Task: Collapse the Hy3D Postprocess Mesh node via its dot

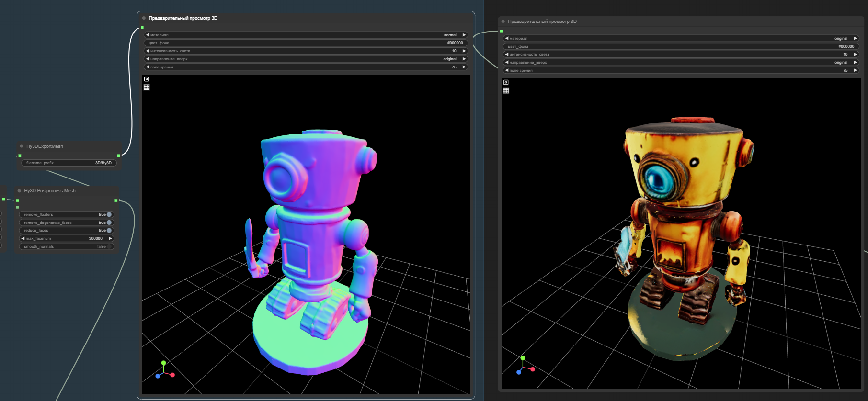Action: point(19,190)
